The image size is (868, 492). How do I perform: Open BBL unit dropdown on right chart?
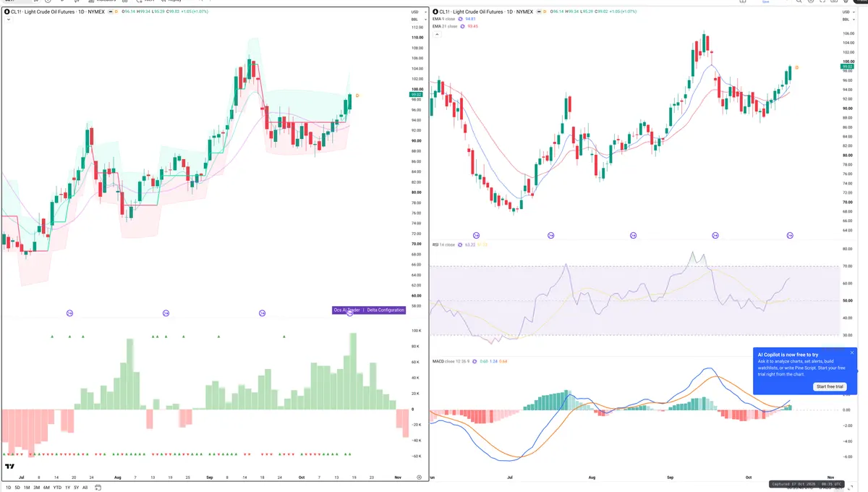tap(847, 19)
